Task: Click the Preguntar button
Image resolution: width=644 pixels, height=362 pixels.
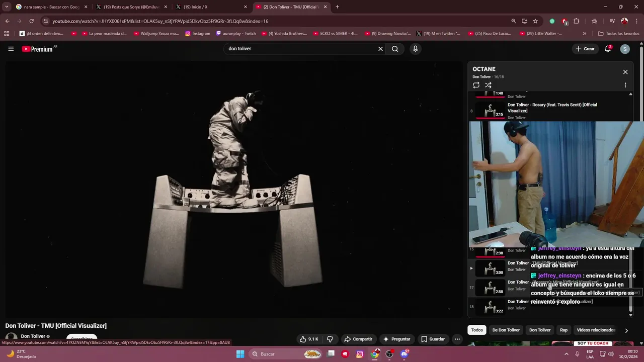Action: click(x=397, y=339)
